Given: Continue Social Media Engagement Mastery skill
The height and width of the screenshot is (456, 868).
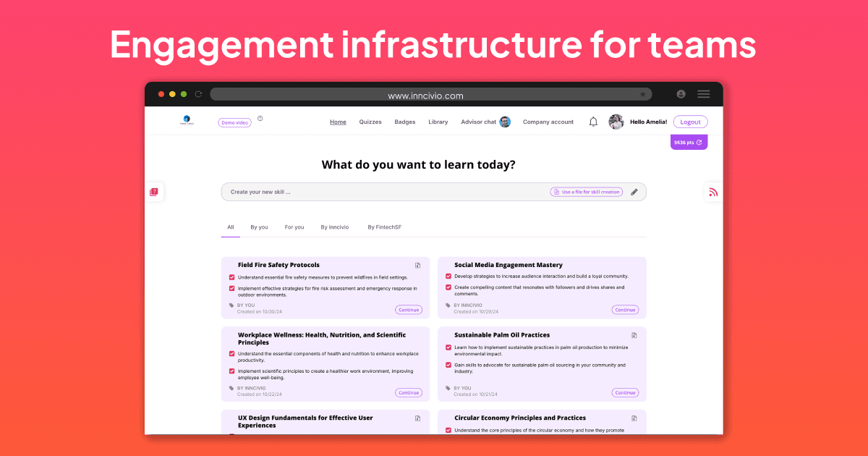Looking at the screenshot, I should [x=626, y=310].
